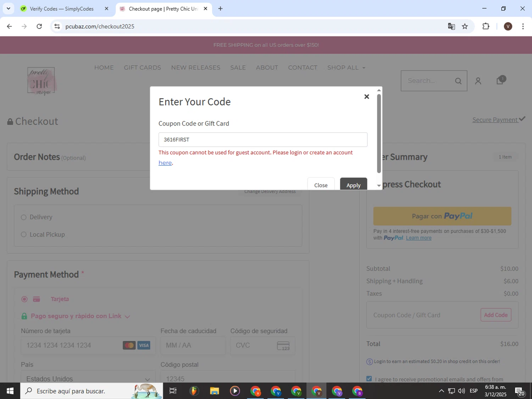
Task: Open GIFT CARDS menu item
Action: (x=142, y=67)
